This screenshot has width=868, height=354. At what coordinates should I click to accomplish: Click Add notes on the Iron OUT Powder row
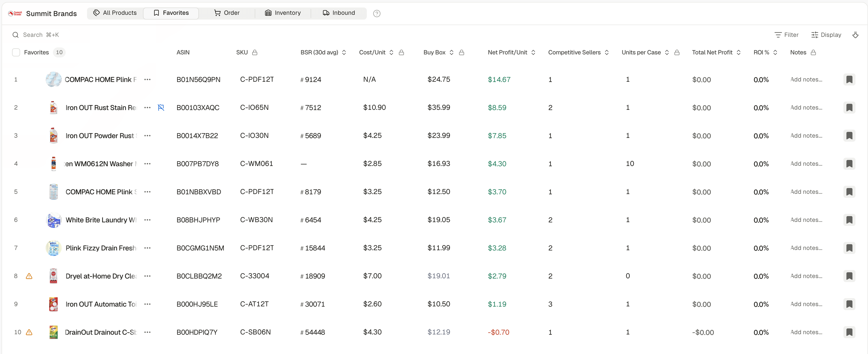click(x=806, y=136)
